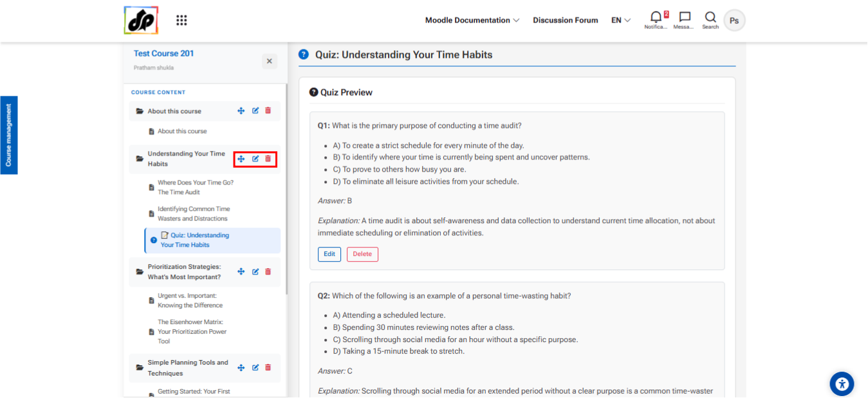Click move icon for Understanding Your Time Habits

click(x=241, y=159)
